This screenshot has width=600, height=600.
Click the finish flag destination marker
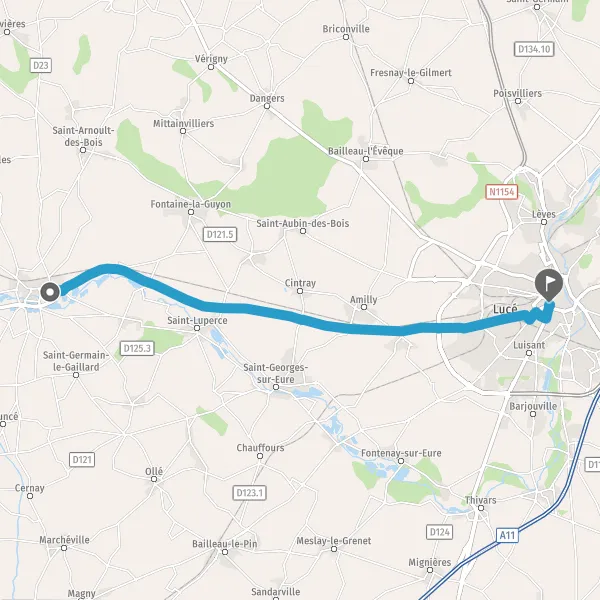(x=549, y=285)
